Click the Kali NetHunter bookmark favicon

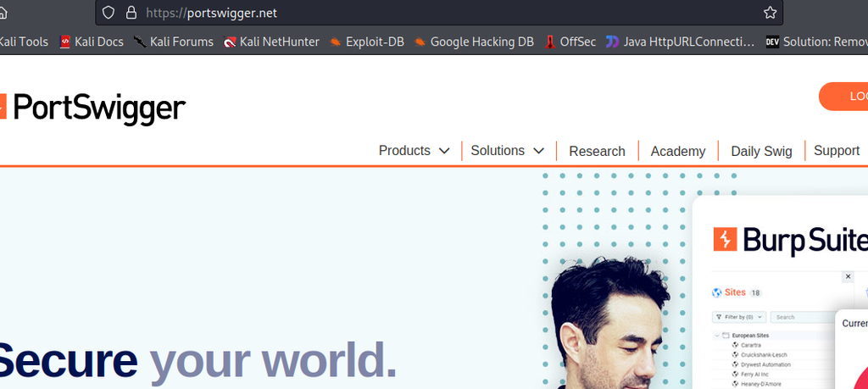click(230, 42)
